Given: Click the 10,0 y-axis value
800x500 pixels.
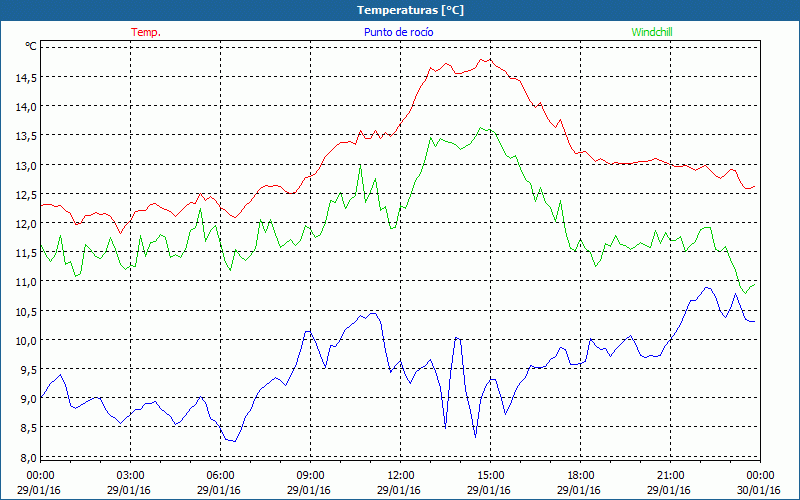Looking at the screenshot, I should click(x=27, y=340).
